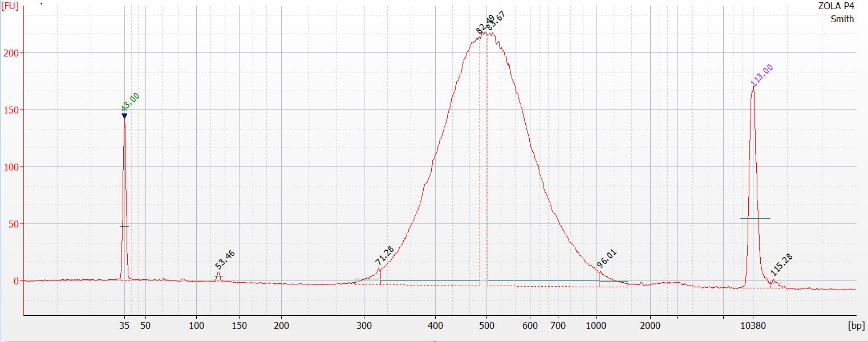The height and width of the screenshot is (342, 868).
Task: Click the 2000 tick on the bp axis
Action: 650,326
